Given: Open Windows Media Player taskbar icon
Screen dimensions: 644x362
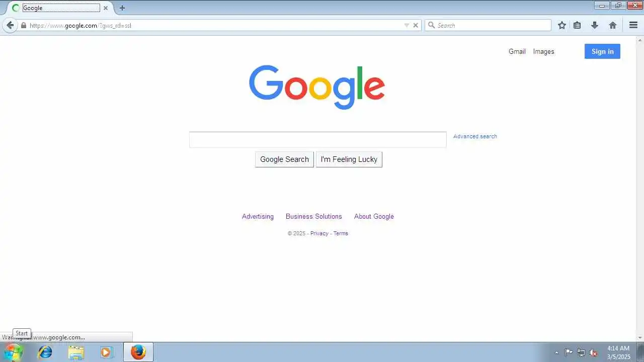Looking at the screenshot, I should (106, 352).
